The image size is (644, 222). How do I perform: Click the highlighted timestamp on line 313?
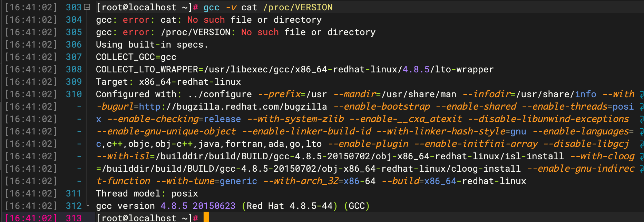(x=31, y=218)
